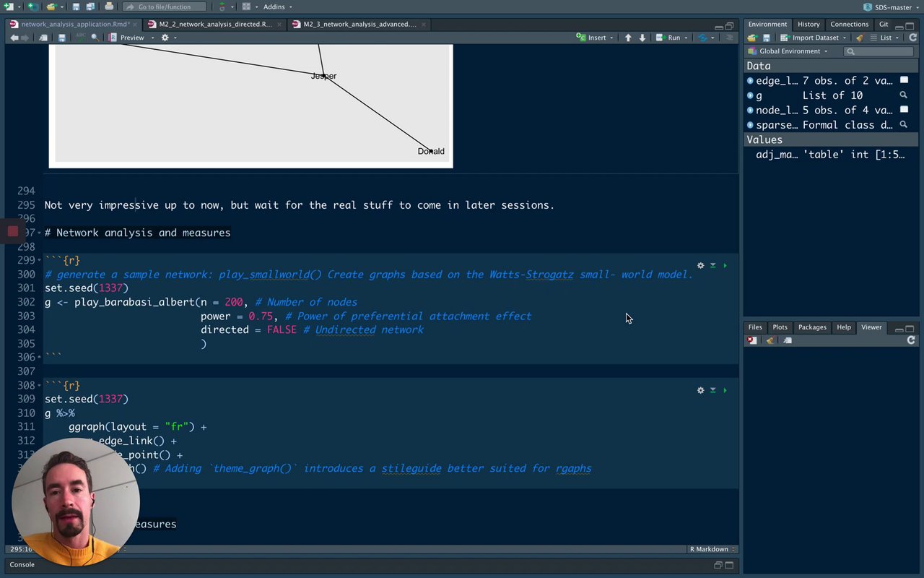The width and height of the screenshot is (924, 578).
Task: Go back to previous source location
Action: (14, 38)
